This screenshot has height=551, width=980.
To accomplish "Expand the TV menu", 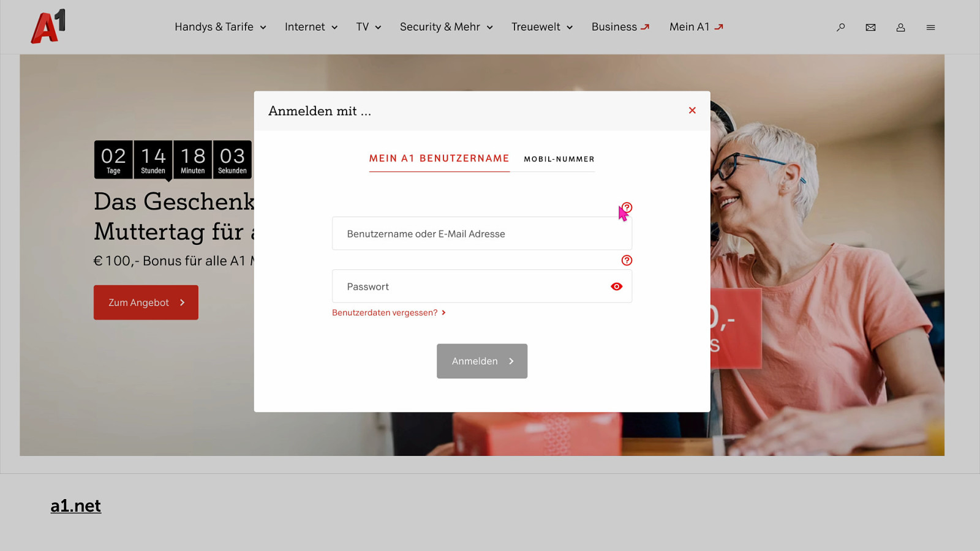I will click(369, 27).
